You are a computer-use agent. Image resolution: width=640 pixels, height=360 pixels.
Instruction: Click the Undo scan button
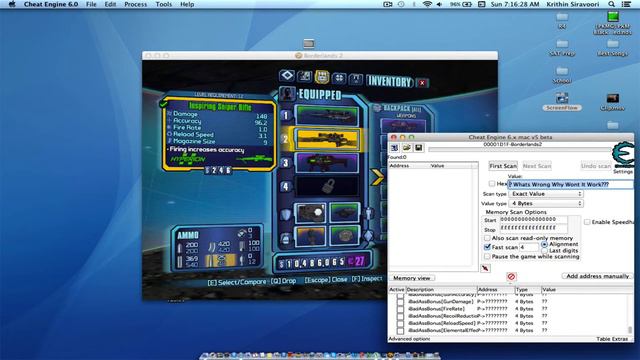(x=596, y=166)
